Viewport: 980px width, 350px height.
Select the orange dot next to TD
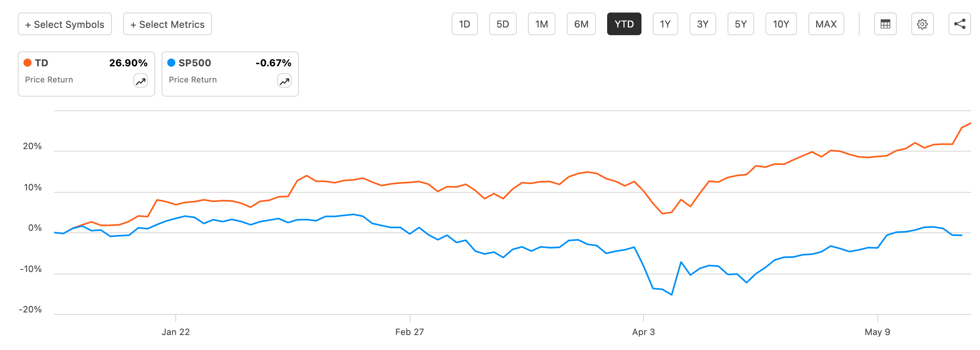pyautogui.click(x=27, y=63)
